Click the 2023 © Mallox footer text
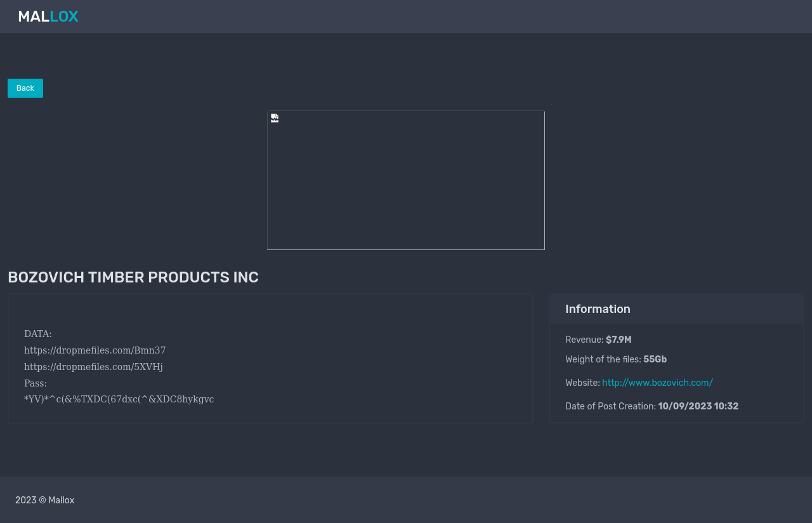Viewport: 812px width, 523px height. [45, 500]
